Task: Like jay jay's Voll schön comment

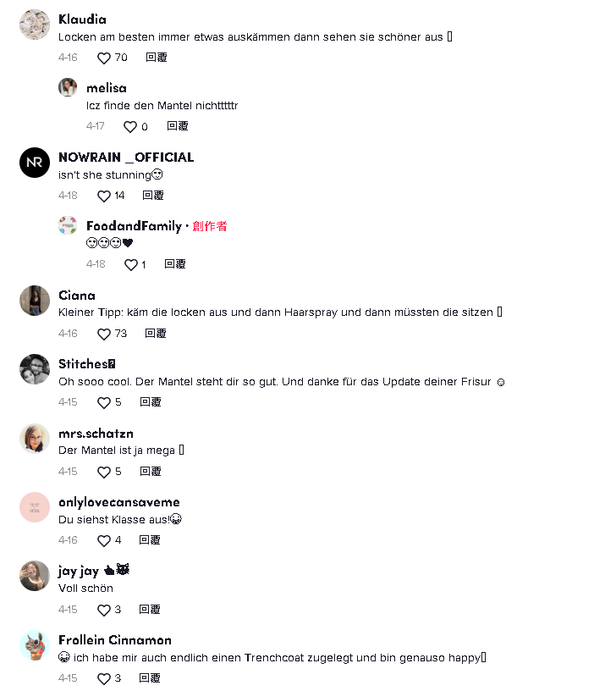Action: 104,610
